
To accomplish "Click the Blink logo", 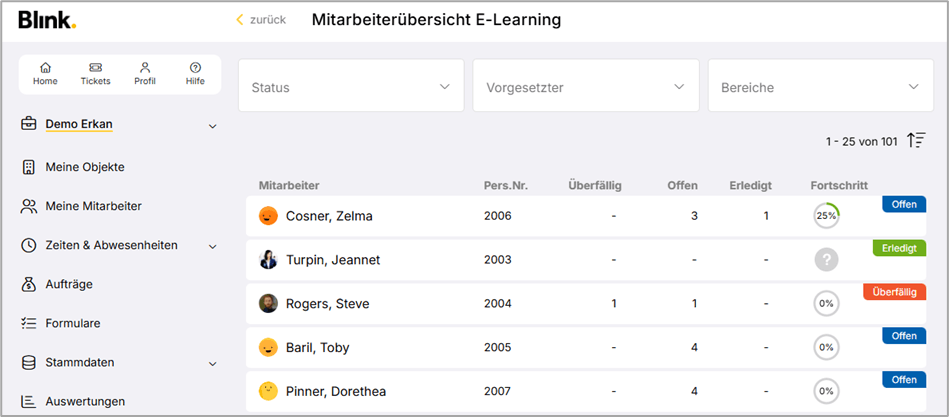I will [x=46, y=20].
